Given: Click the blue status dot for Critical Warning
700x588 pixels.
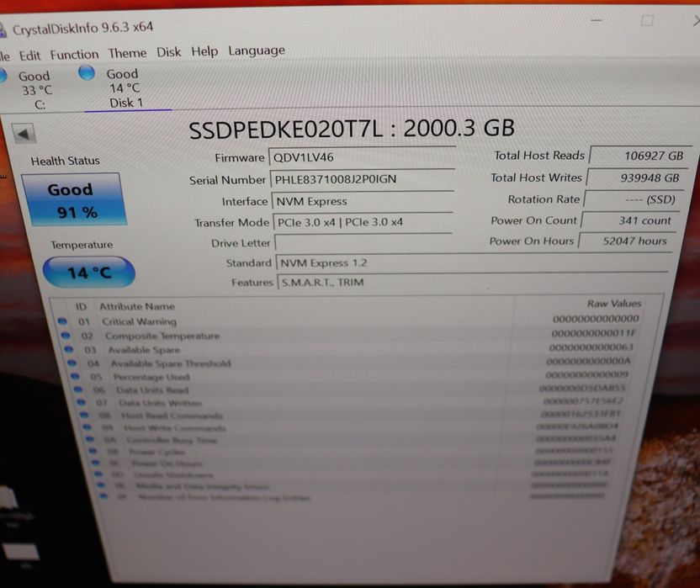Looking at the screenshot, I should click(x=62, y=321).
